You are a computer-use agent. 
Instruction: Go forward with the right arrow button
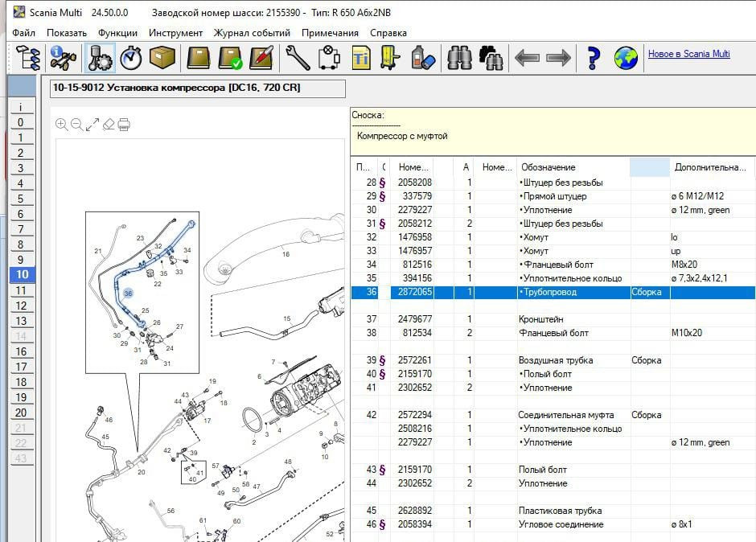[558, 58]
